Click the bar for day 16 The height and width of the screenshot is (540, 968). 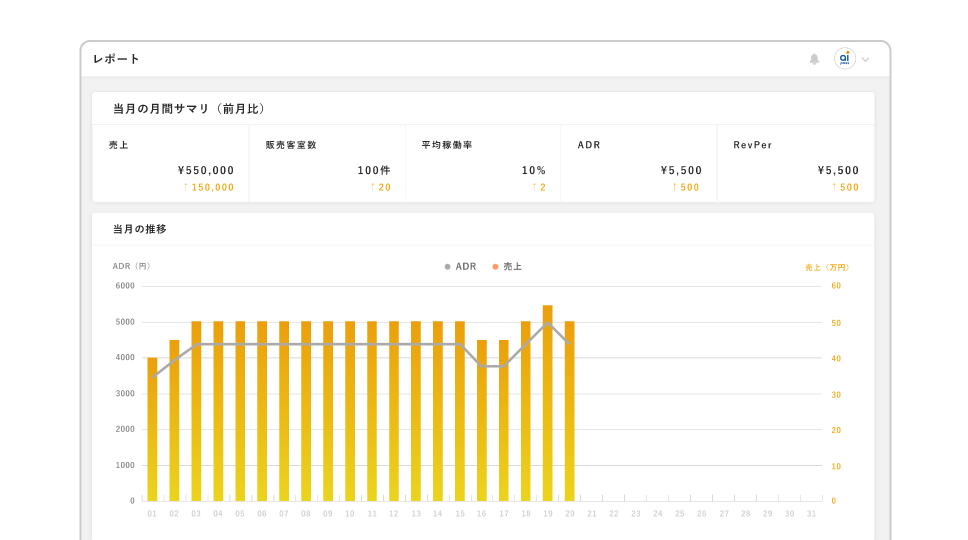(482, 420)
